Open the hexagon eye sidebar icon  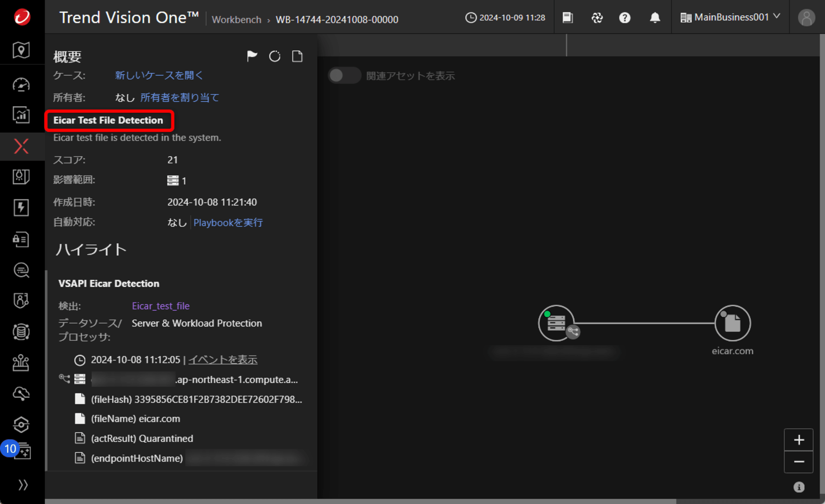tap(21, 424)
